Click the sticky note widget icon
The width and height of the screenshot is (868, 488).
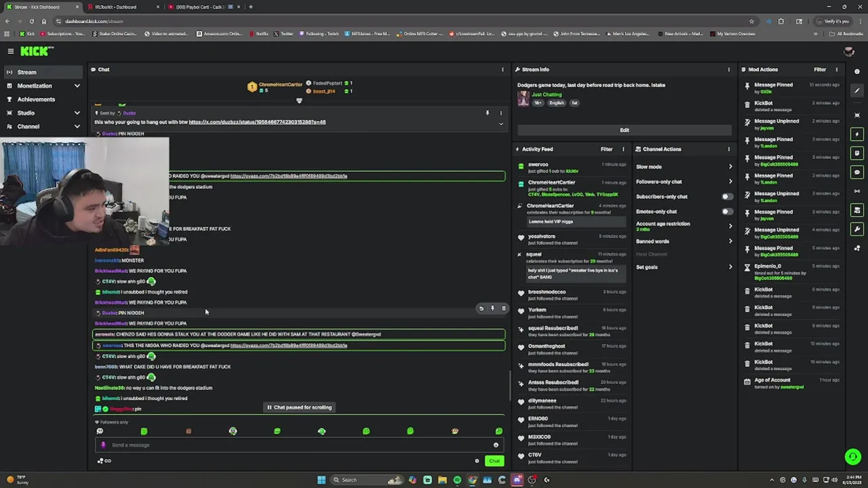pyautogui.click(x=857, y=153)
